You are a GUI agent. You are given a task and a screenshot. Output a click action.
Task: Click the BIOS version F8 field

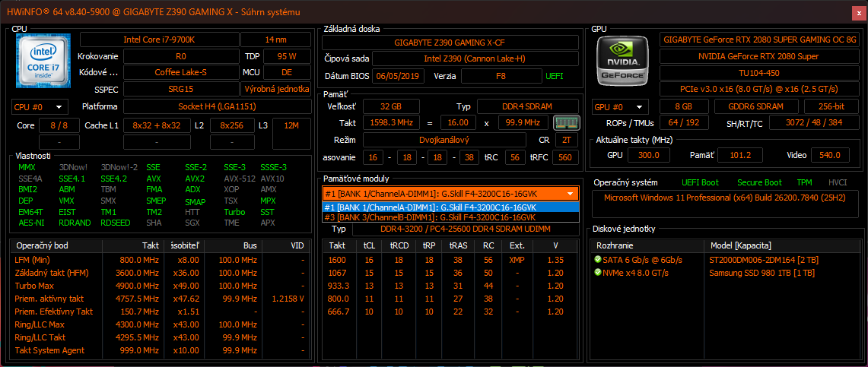click(x=501, y=76)
